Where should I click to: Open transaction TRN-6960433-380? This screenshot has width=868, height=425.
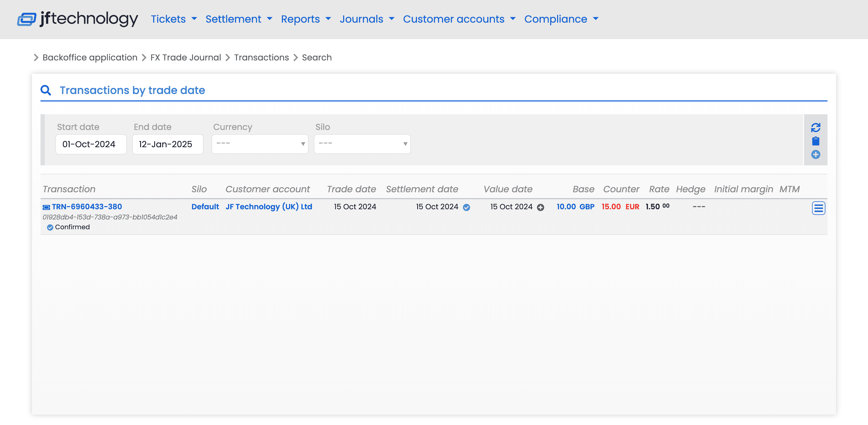(x=87, y=206)
